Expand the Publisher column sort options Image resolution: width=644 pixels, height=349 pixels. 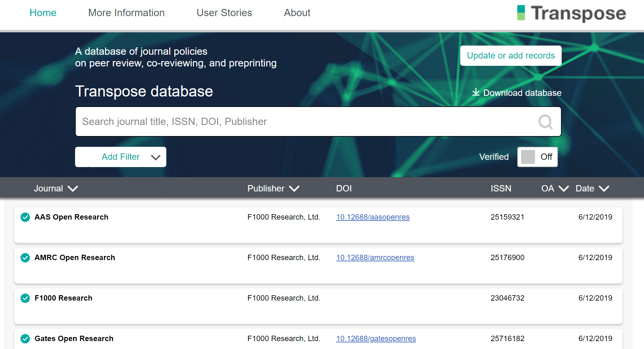click(x=294, y=188)
